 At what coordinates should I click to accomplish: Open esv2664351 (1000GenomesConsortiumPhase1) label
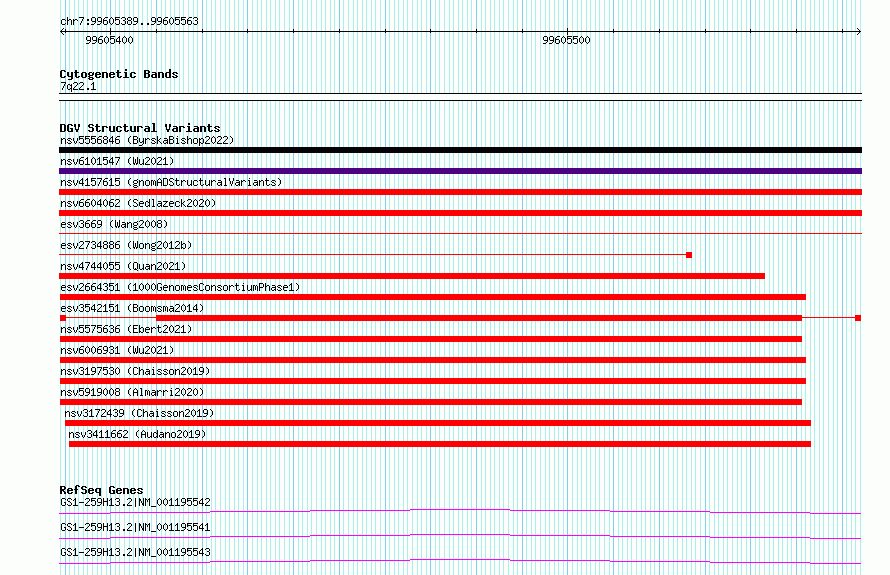coord(180,287)
